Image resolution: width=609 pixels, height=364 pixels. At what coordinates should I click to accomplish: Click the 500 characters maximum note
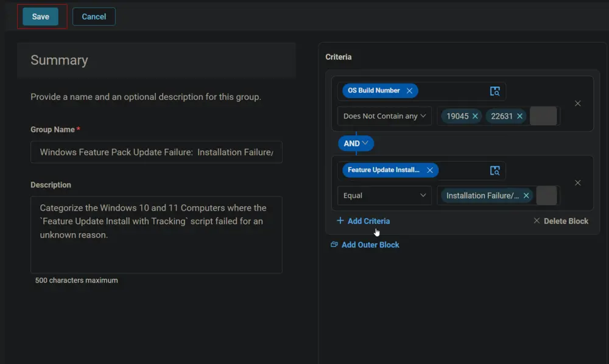77,280
